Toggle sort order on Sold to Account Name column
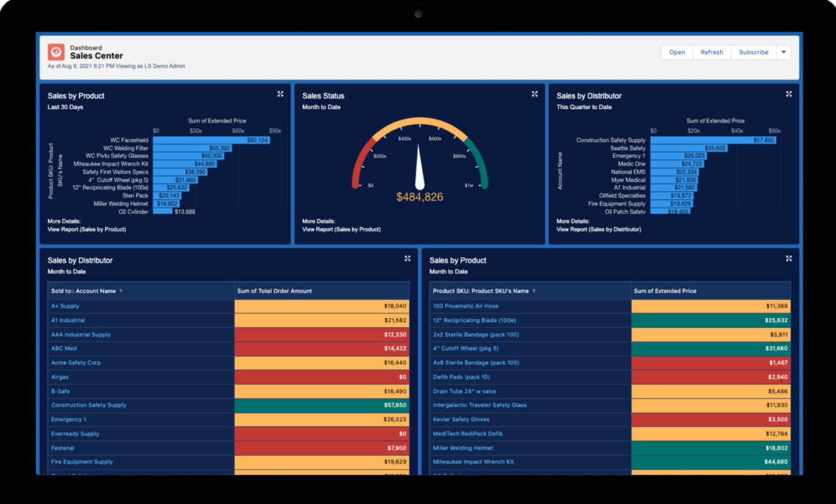The height and width of the screenshot is (504, 836). (90, 290)
